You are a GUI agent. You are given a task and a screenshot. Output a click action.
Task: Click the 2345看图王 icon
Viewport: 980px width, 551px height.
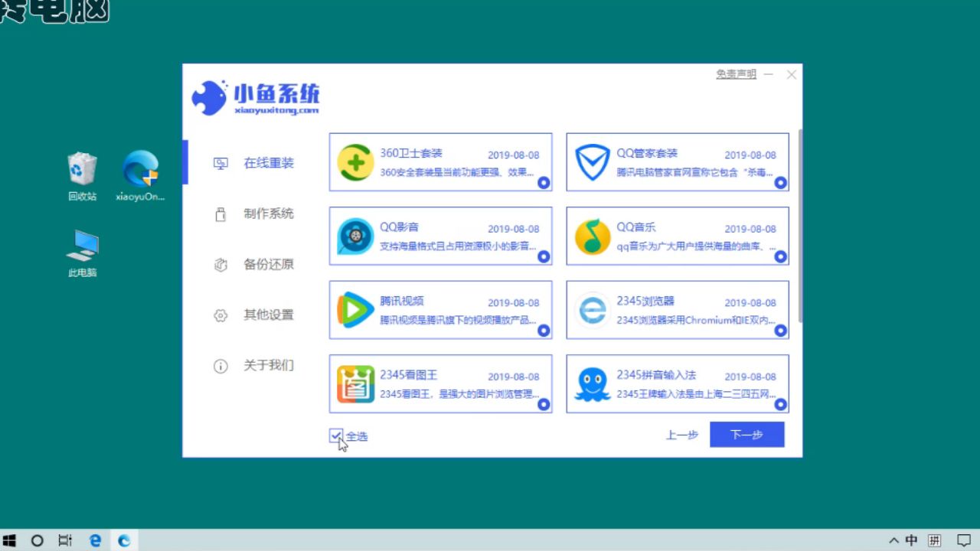click(x=355, y=384)
